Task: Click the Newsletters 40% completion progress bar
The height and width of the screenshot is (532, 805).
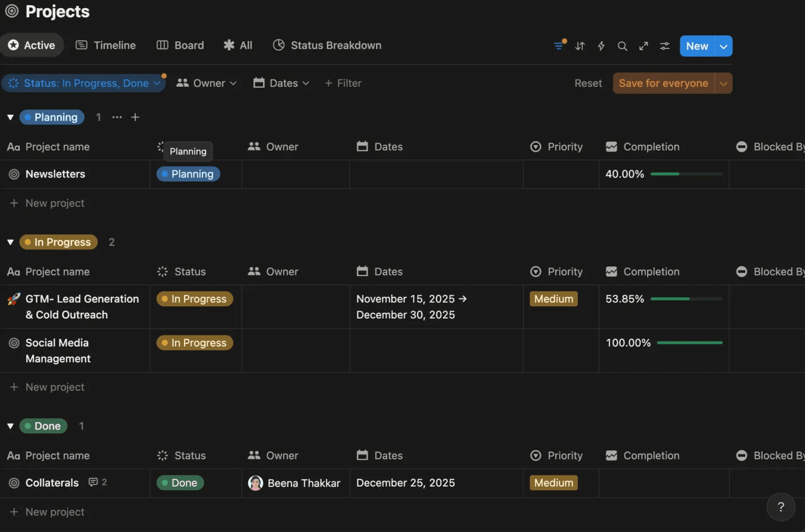Action: point(686,174)
